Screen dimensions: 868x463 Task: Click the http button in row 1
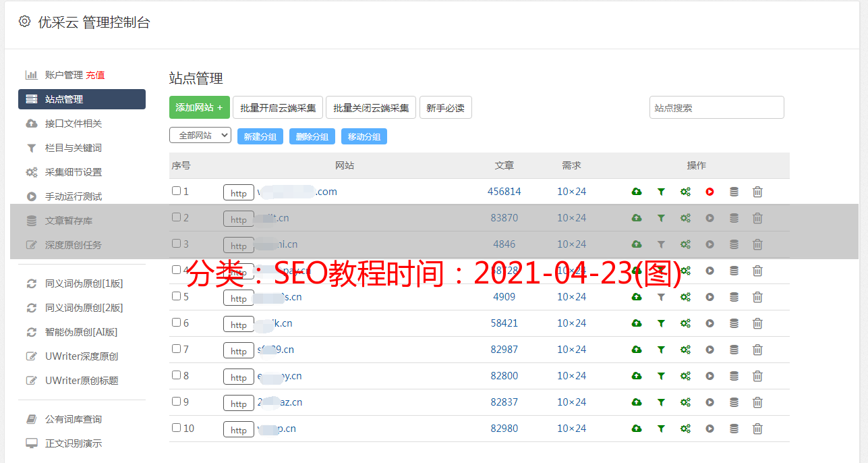[239, 192]
